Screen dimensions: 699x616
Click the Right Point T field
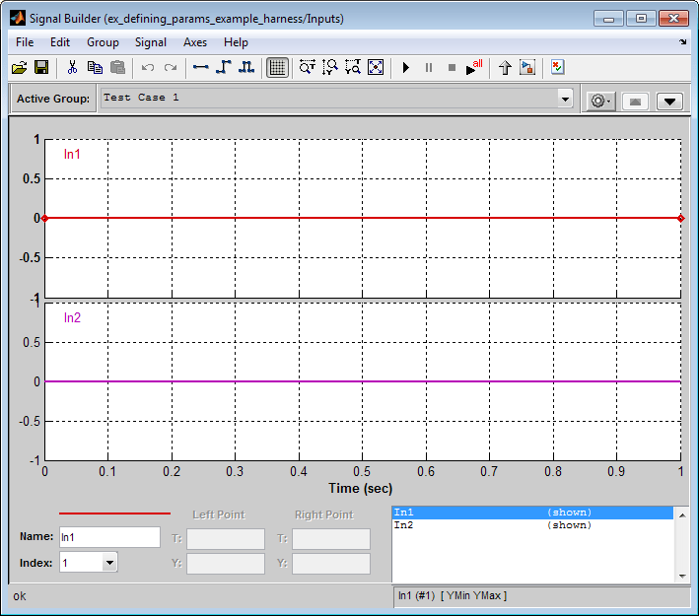tap(331, 539)
